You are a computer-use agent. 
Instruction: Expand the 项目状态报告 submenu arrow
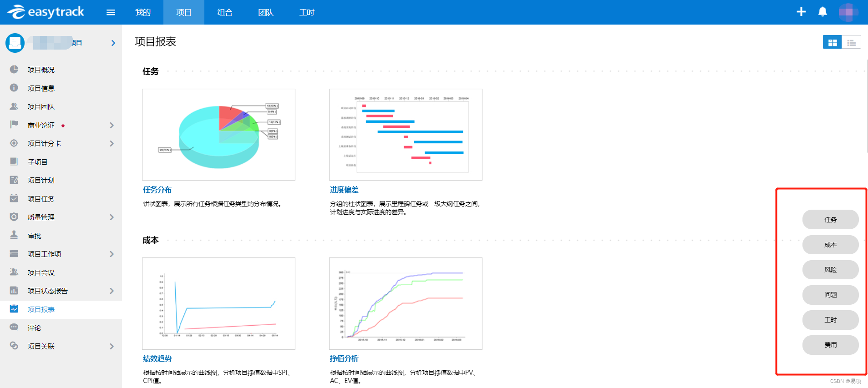pos(112,291)
